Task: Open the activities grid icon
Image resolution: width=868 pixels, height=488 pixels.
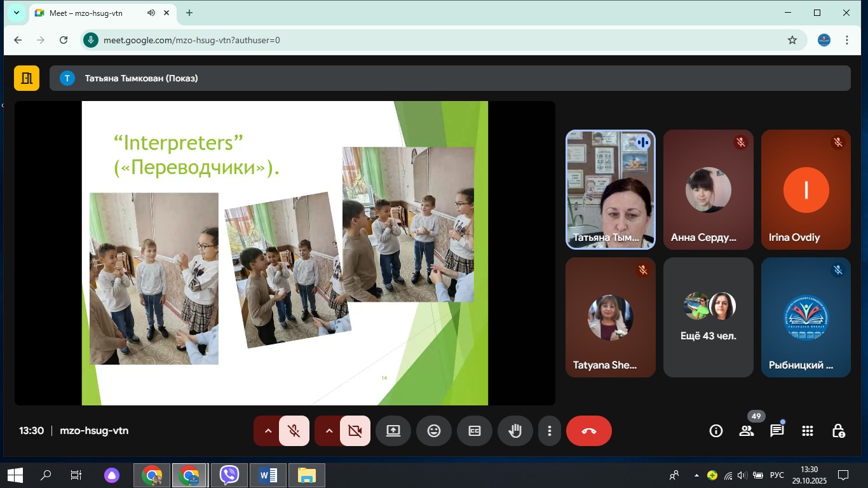Action: coord(807,431)
